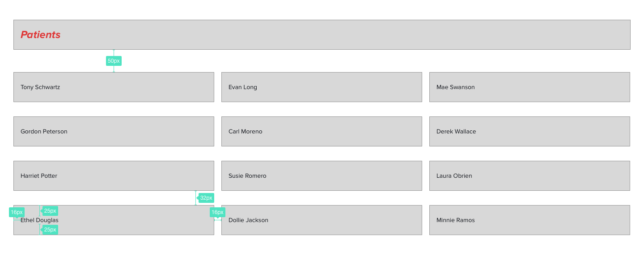644x253 pixels.
Task: Click the gray Patients header bar
Action: 322,34
